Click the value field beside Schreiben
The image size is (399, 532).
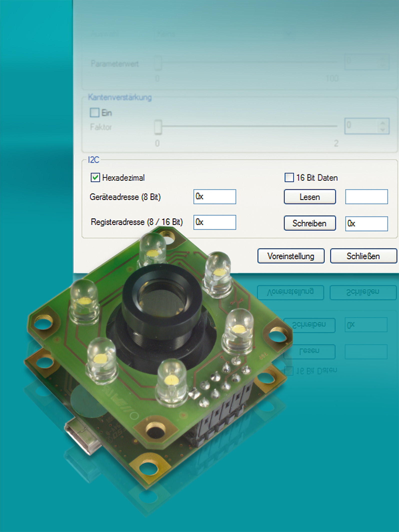tap(366, 223)
